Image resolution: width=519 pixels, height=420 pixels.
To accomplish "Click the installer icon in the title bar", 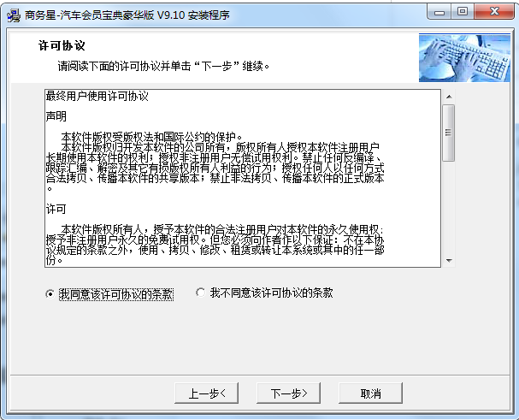I will pyautogui.click(x=13, y=15).
